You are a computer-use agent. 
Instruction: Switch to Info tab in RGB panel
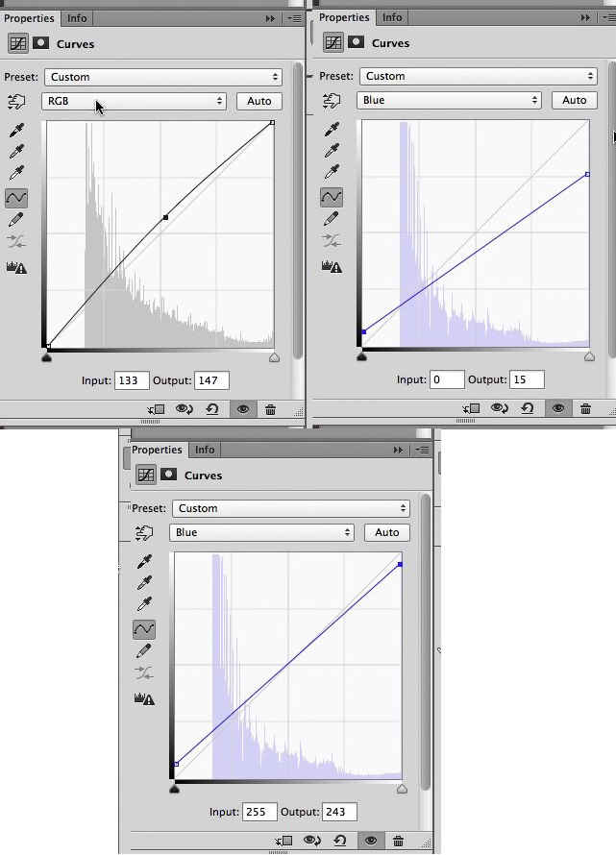pos(77,18)
